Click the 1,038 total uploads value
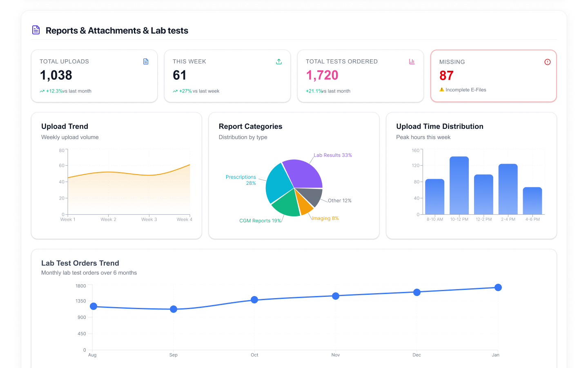The width and height of the screenshot is (588, 368). coord(56,75)
